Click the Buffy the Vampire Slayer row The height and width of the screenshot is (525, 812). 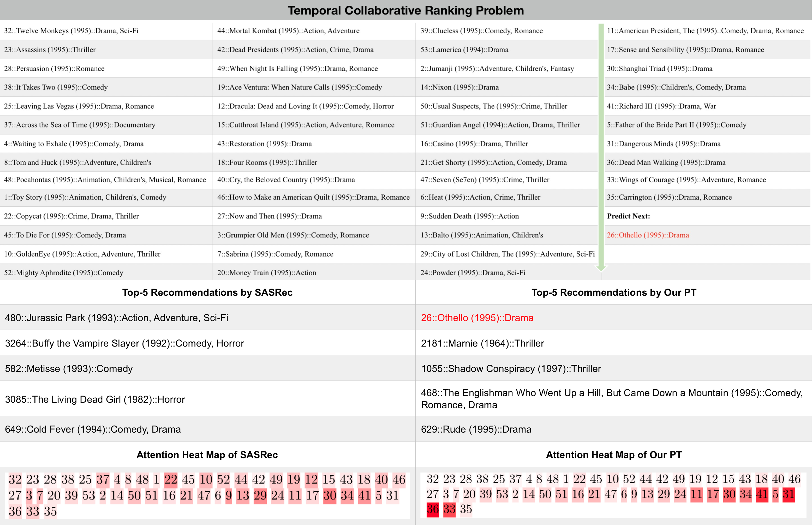tap(124, 343)
